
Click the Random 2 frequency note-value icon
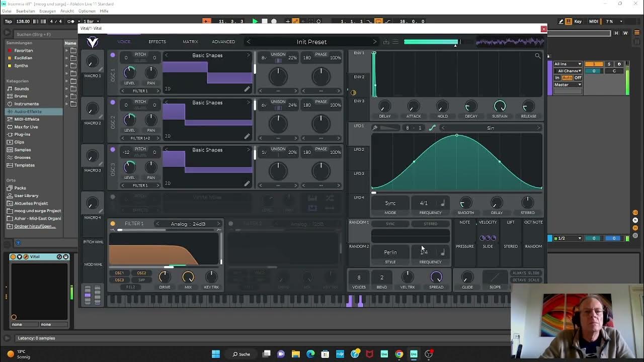(443, 252)
